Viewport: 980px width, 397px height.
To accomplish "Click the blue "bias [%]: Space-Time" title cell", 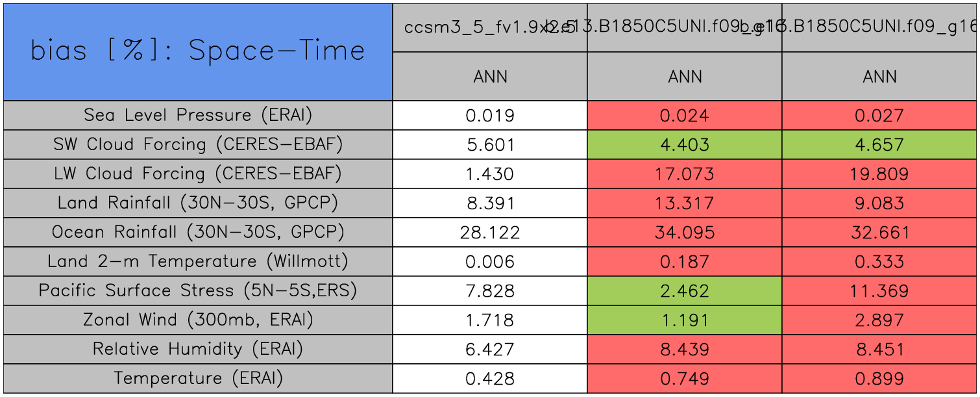I will click(198, 52).
